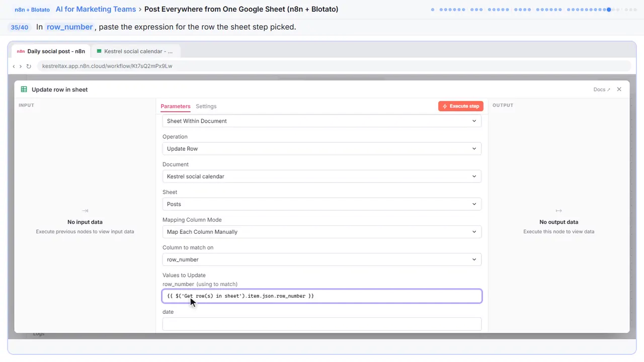Open the Operation dropdown showing Update Row
The width and height of the screenshot is (644, 362).
click(322, 148)
